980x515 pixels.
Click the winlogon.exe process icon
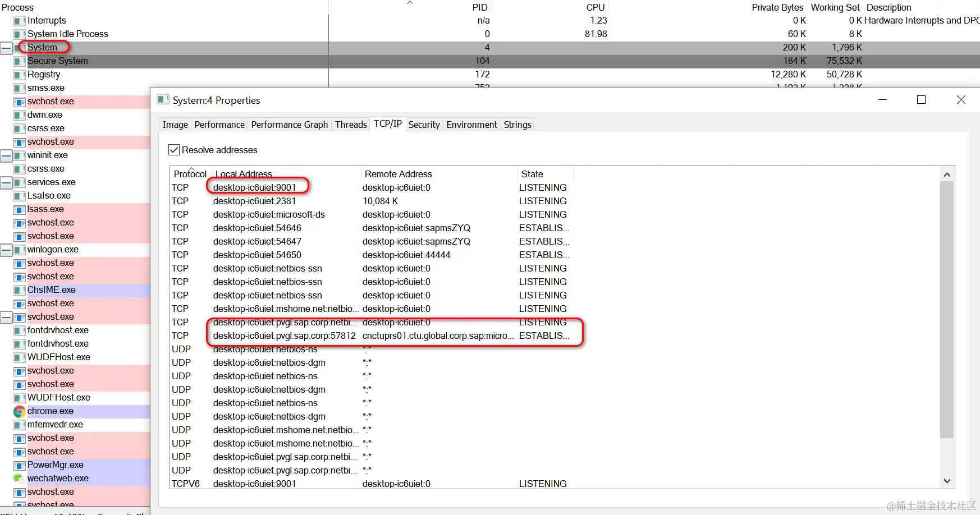point(20,250)
